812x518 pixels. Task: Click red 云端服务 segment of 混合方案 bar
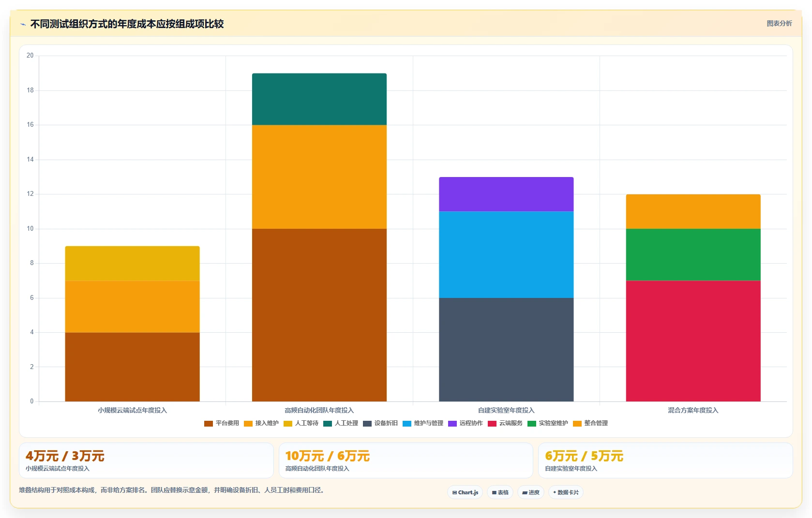[x=693, y=341]
